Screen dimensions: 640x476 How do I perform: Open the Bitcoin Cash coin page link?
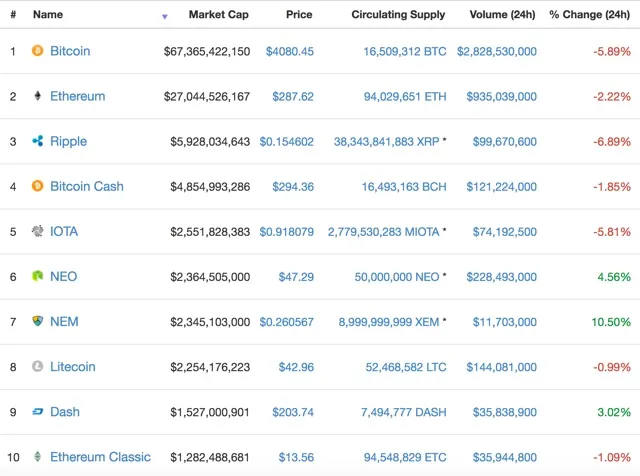tap(87, 186)
